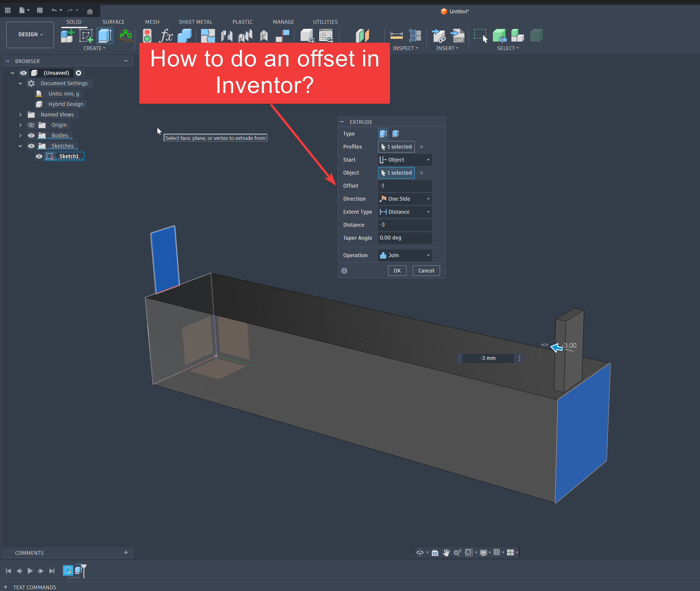The height and width of the screenshot is (591, 700).
Task: Open the fx Change Parameters tool
Action: tap(166, 36)
